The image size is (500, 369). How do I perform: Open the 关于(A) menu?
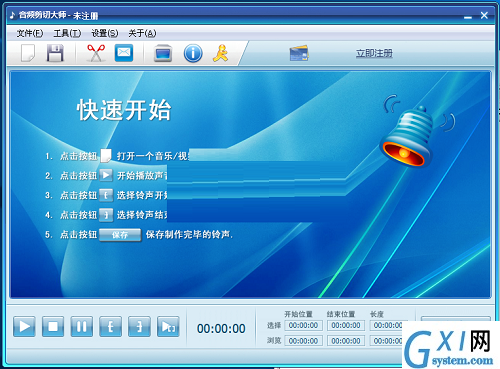142,33
